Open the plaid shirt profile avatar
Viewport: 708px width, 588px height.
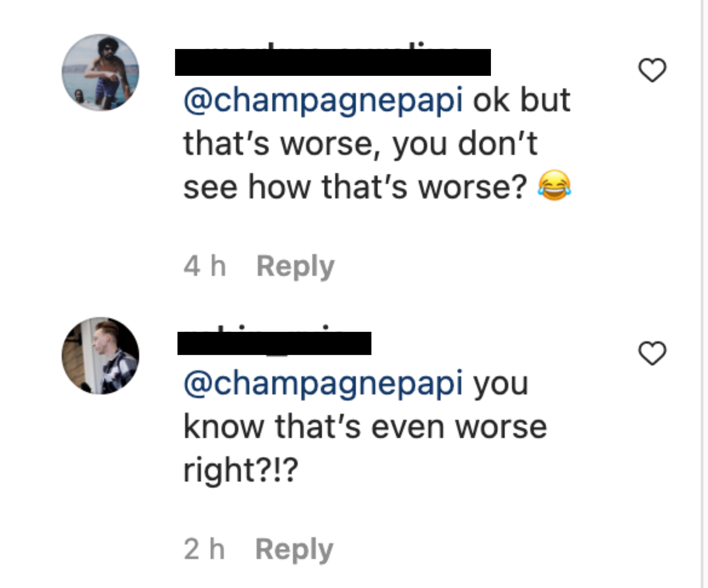click(x=101, y=355)
